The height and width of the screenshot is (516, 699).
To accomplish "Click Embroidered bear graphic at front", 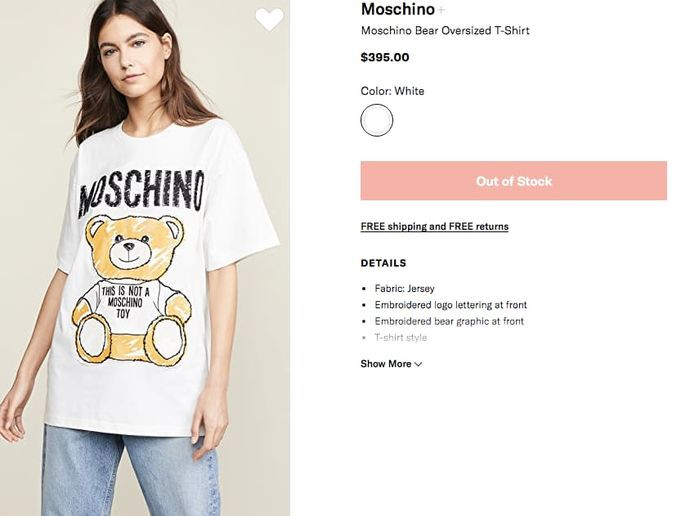I will click(449, 321).
